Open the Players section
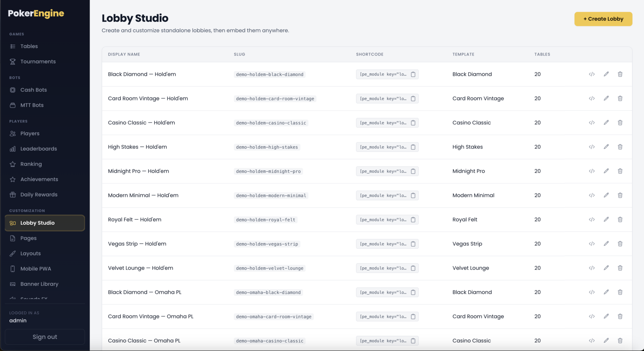 pos(45,133)
